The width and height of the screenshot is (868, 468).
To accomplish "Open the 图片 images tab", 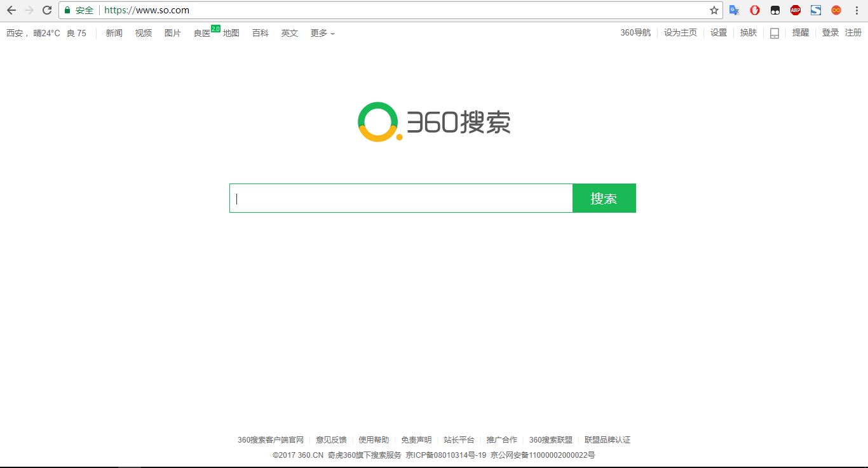I will pyautogui.click(x=173, y=33).
